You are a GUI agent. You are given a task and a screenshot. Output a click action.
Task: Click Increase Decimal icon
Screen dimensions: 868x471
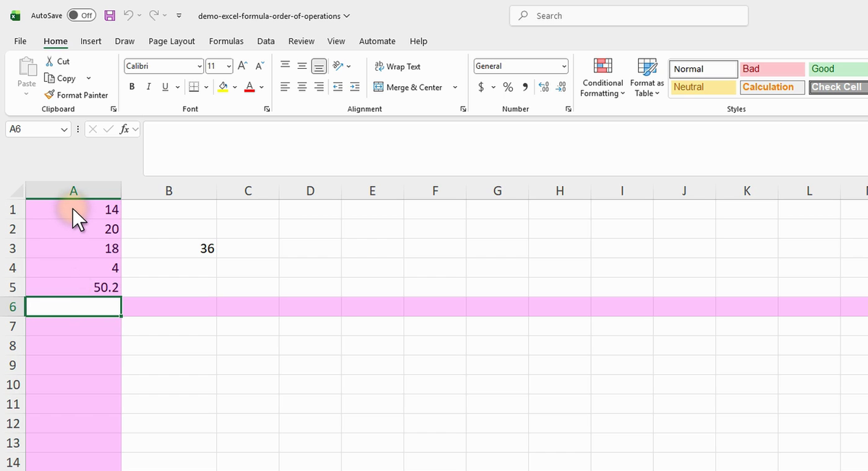point(544,88)
